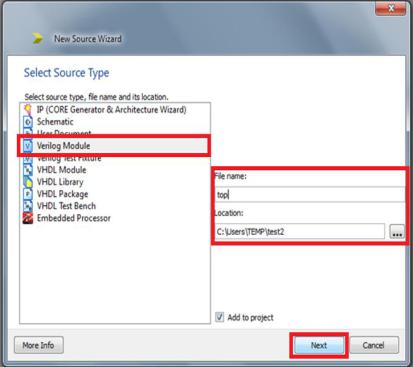Select Verilog Module source type
Image resolution: width=413 pixels, height=367 pixels.
tap(113, 146)
